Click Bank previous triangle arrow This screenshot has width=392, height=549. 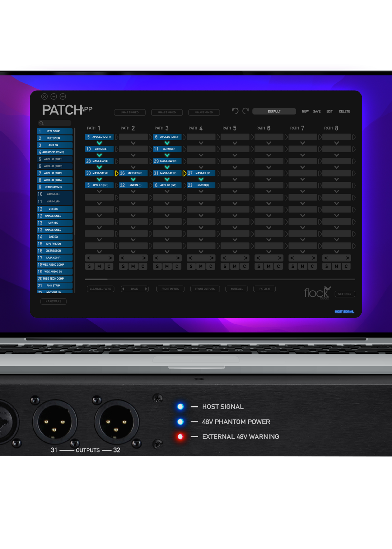123,289
